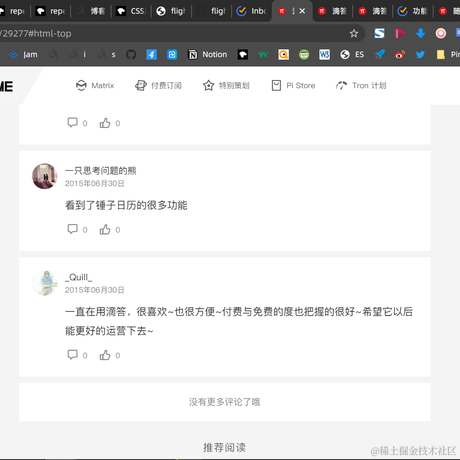Close the active browser tab

(302, 11)
